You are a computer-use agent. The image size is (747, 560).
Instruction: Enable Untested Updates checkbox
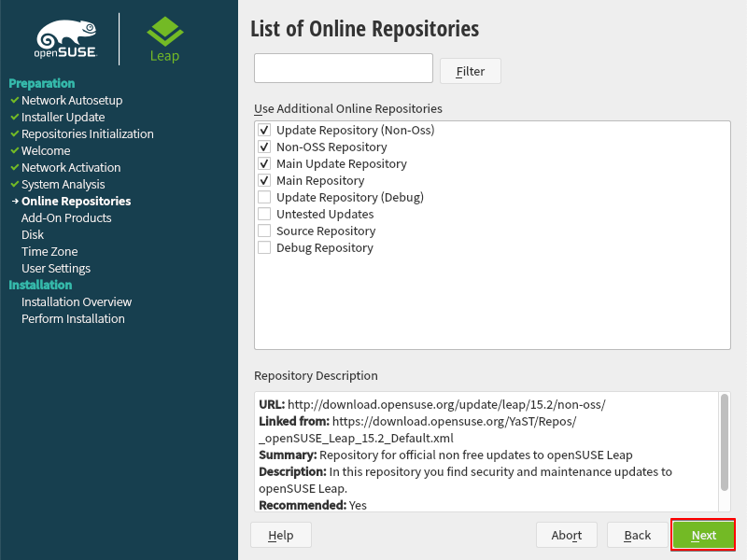pyautogui.click(x=264, y=214)
